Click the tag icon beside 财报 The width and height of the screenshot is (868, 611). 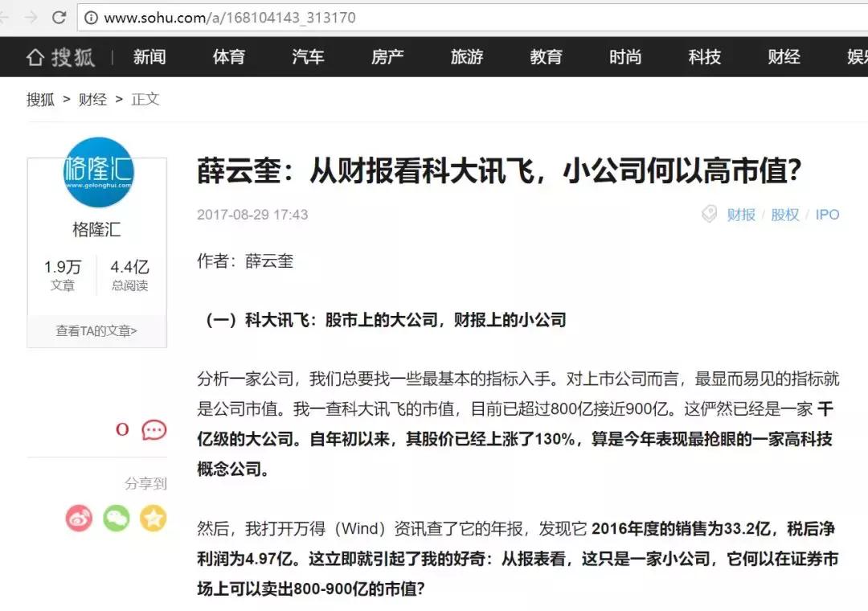709,214
